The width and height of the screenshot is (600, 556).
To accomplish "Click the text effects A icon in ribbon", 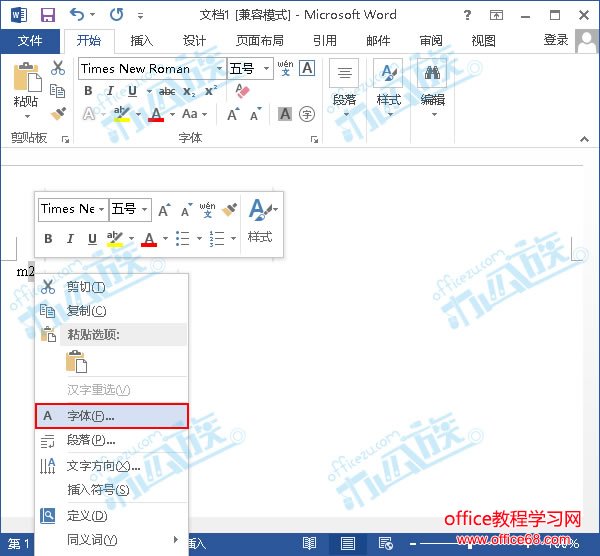I will pos(89,114).
